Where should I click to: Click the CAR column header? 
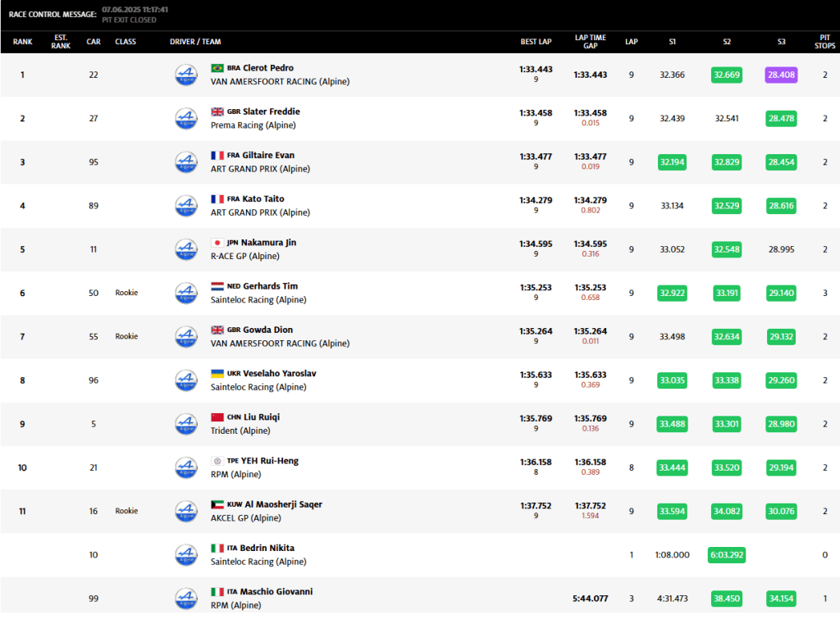tap(94, 42)
